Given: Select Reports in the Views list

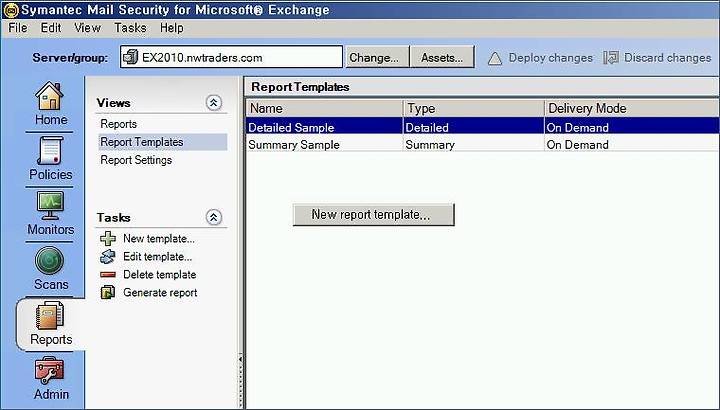Looking at the screenshot, I should 118,124.
